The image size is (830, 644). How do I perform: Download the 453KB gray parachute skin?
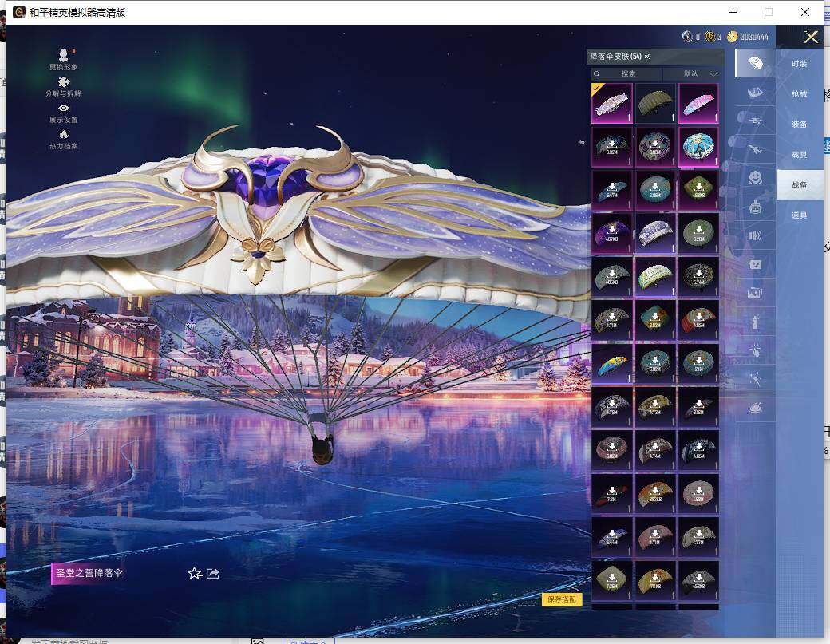(x=699, y=580)
